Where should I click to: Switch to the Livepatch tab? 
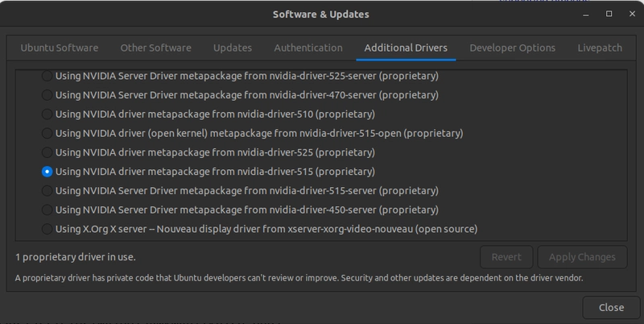600,48
